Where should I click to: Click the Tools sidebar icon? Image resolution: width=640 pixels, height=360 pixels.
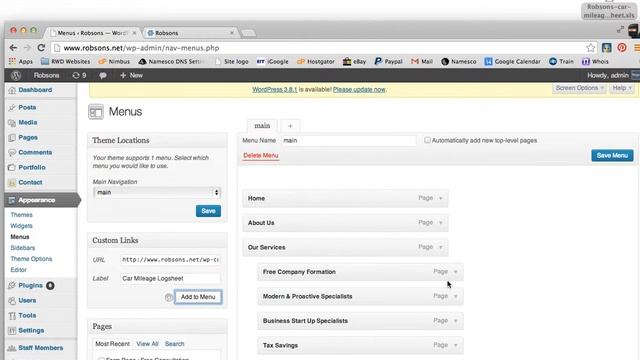point(12,316)
